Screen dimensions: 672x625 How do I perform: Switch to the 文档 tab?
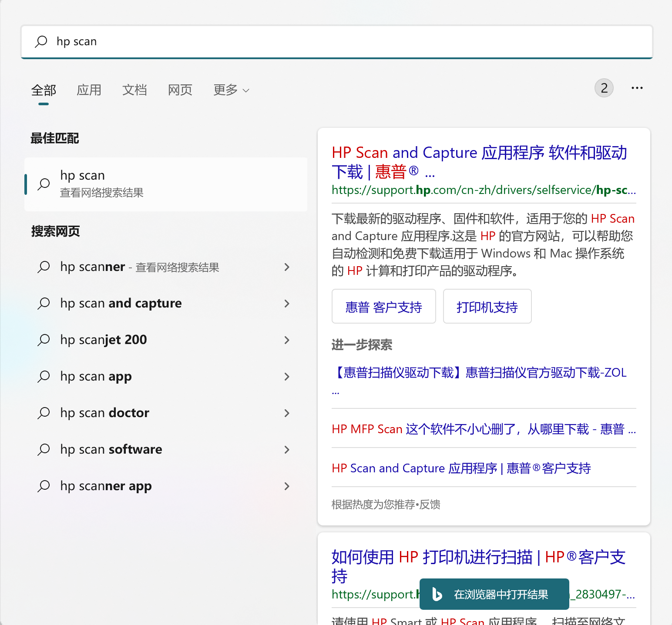click(x=134, y=90)
